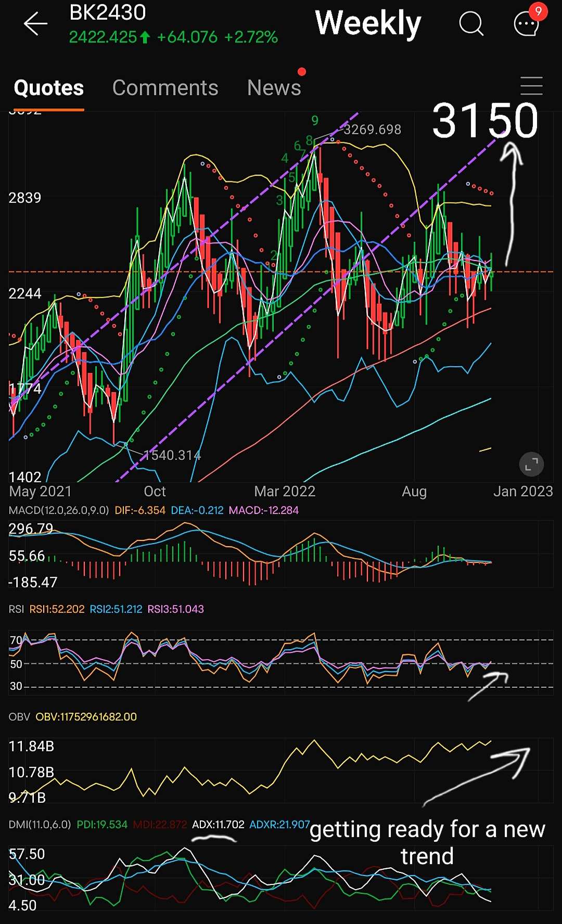Tap the 2839 price axis label

click(25, 198)
